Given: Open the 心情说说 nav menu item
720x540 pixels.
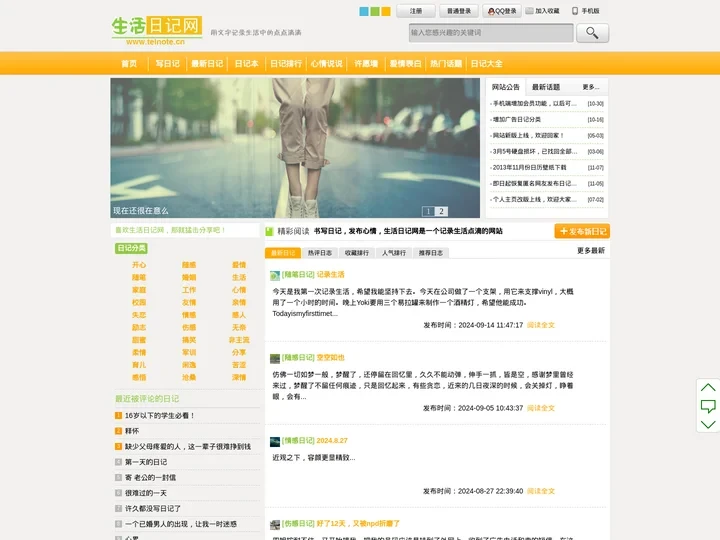Looking at the screenshot, I should click(326, 63).
